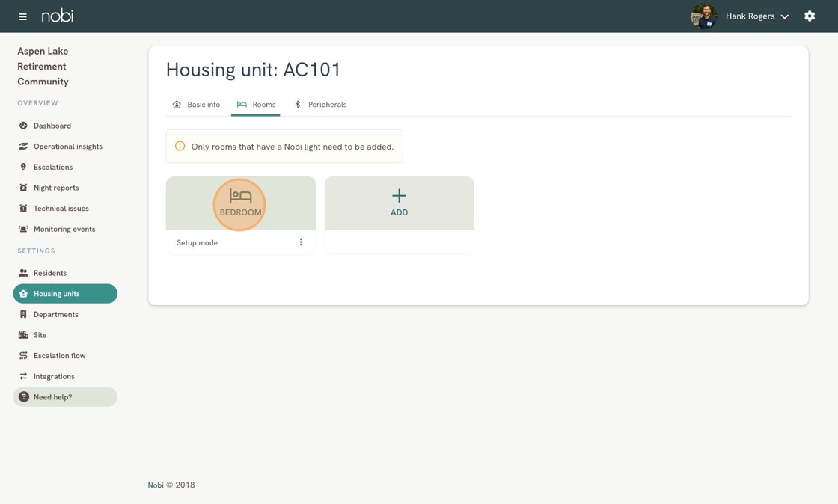Click the Dashboard gauge icon
The height and width of the screenshot is (504, 838).
(x=23, y=126)
